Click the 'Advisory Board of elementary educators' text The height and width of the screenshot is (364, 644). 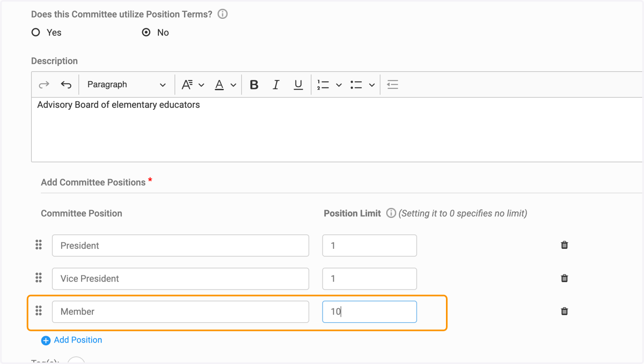click(119, 105)
